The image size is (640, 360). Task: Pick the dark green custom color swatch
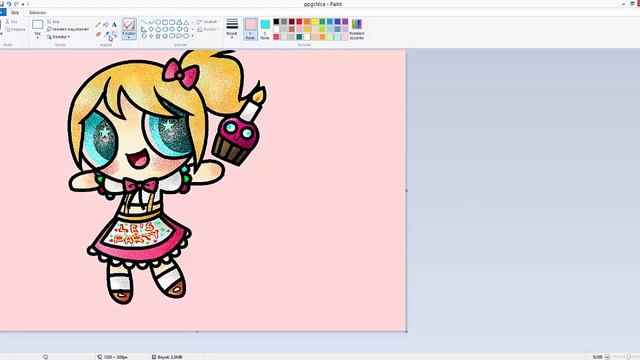click(299, 37)
